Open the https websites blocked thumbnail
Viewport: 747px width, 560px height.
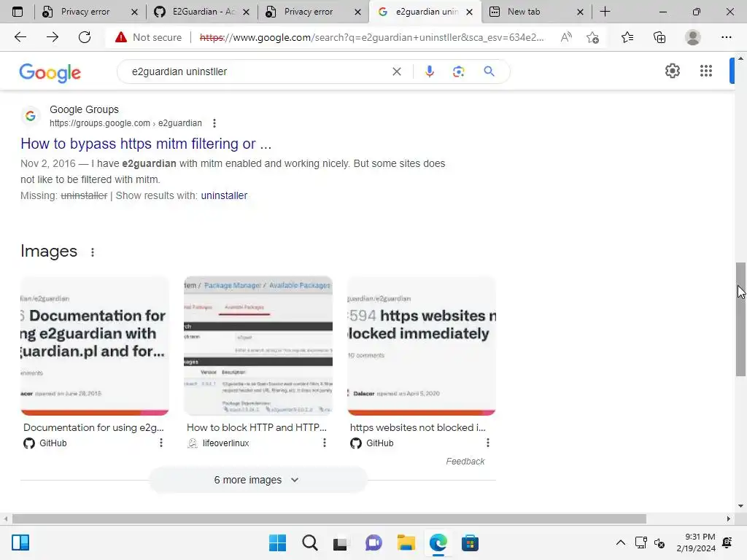click(x=422, y=346)
